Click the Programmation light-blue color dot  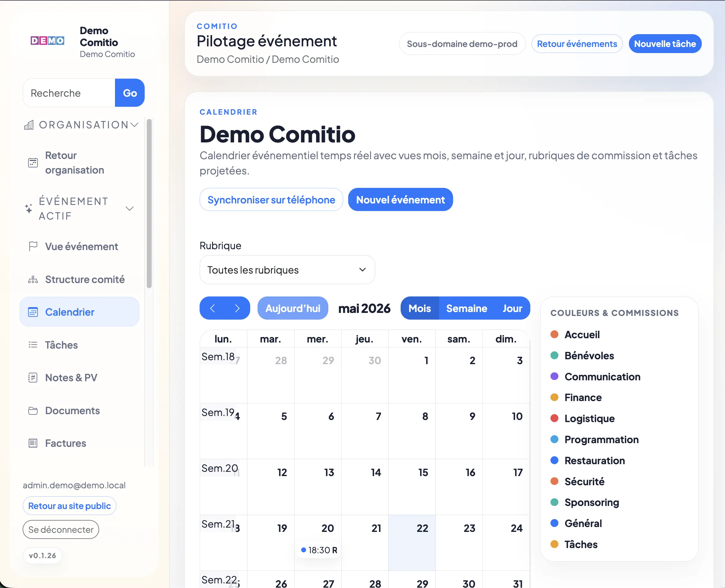pyautogui.click(x=555, y=439)
